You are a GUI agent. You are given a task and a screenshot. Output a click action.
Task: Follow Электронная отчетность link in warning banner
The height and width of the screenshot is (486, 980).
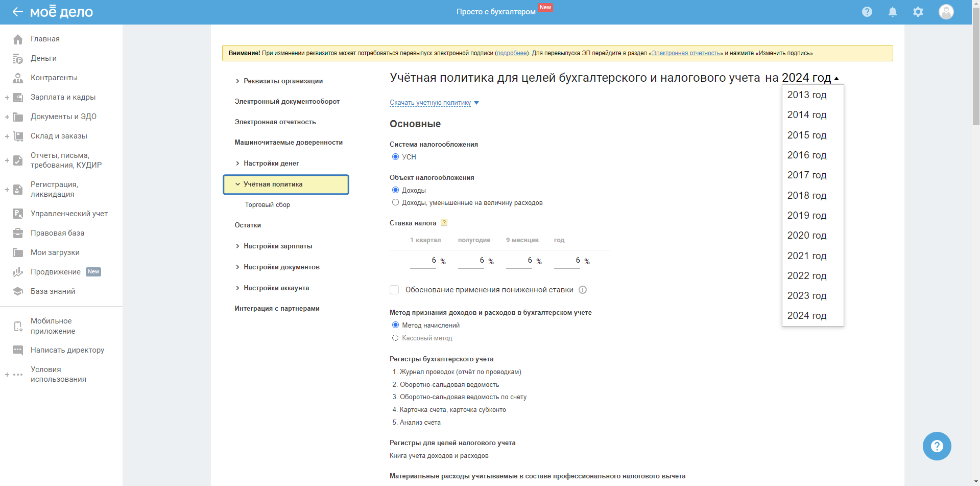(x=686, y=53)
